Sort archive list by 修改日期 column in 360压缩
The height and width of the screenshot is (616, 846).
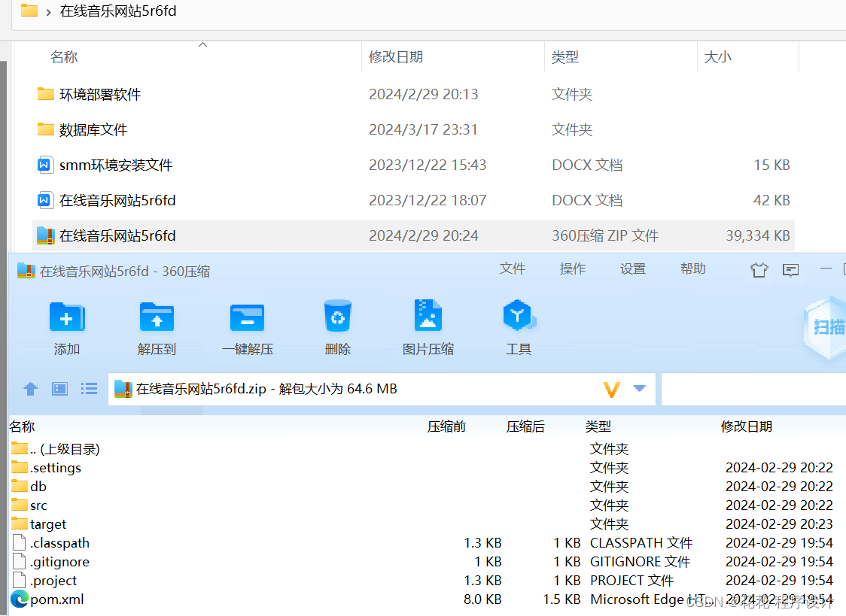point(746,426)
